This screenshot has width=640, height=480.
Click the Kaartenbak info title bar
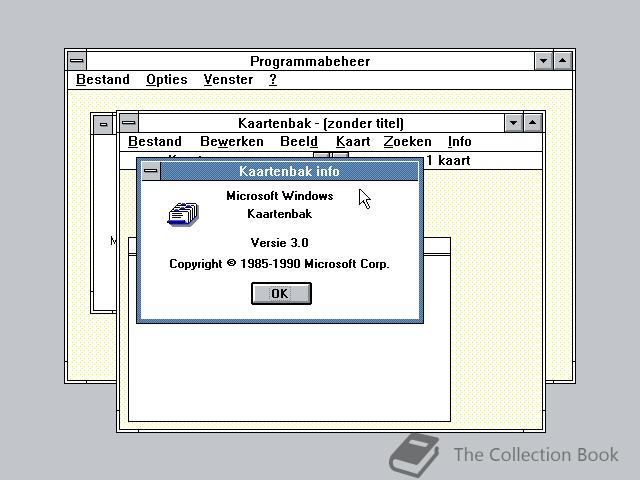click(289, 171)
